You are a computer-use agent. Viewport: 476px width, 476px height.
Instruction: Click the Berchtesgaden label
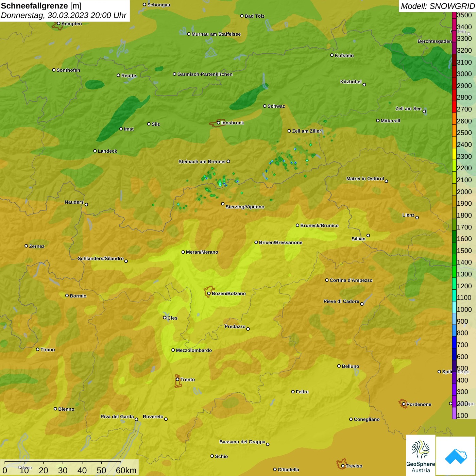(435, 41)
